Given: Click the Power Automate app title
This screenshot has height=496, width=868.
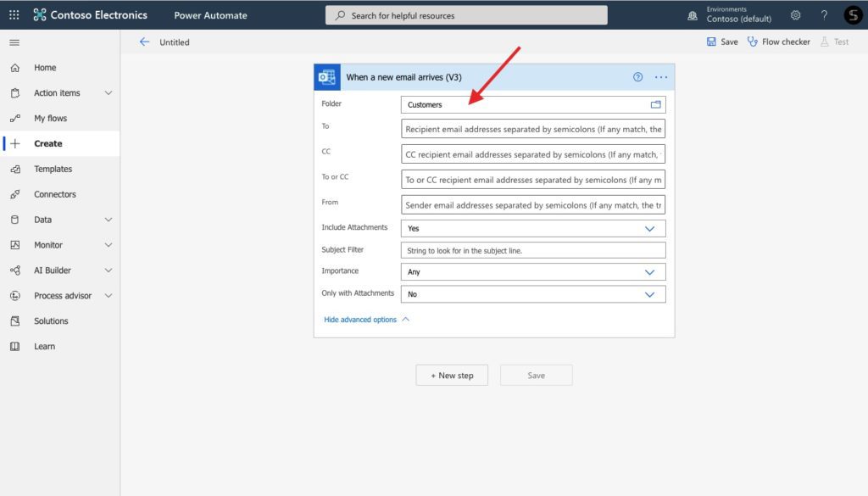Looking at the screenshot, I should 210,15.
